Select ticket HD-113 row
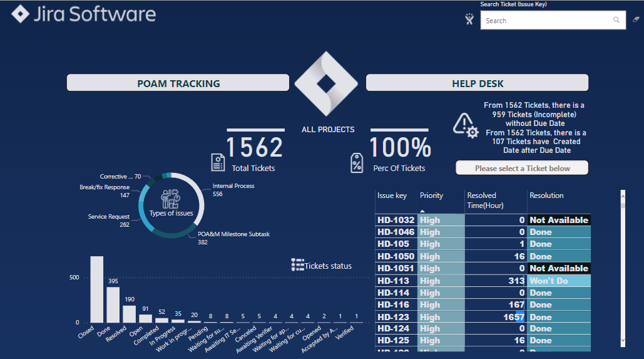644x359 pixels. point(483,281)
